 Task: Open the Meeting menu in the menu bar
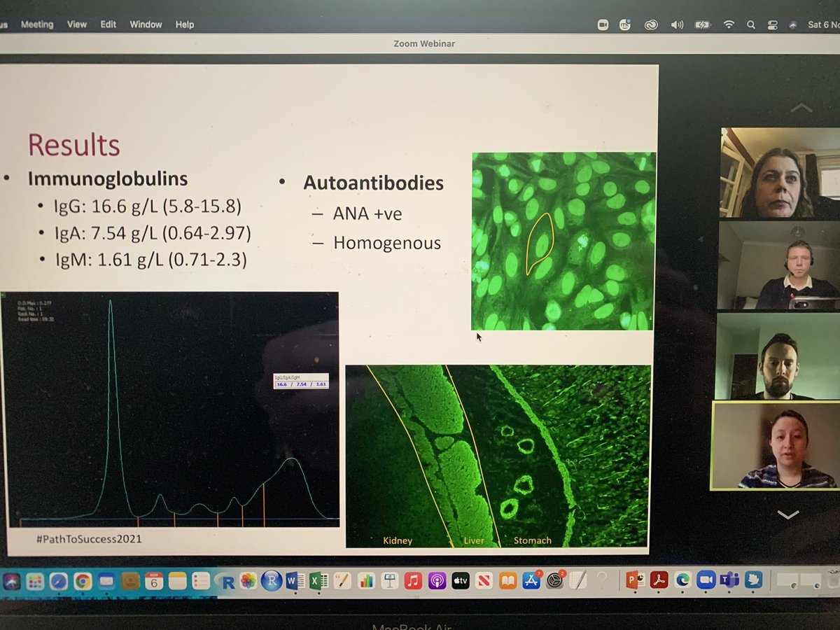pyautogui.click(x=36, y=24)
